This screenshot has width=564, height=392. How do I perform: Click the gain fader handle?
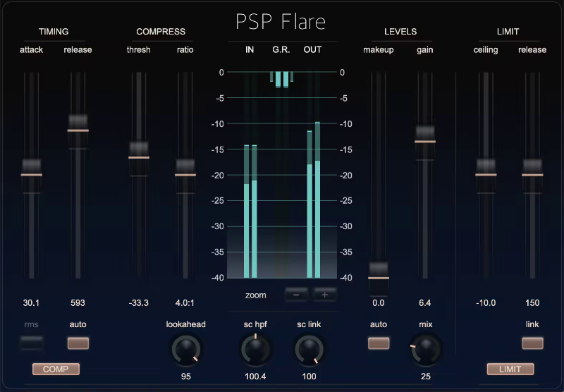(x=425, y=142)
